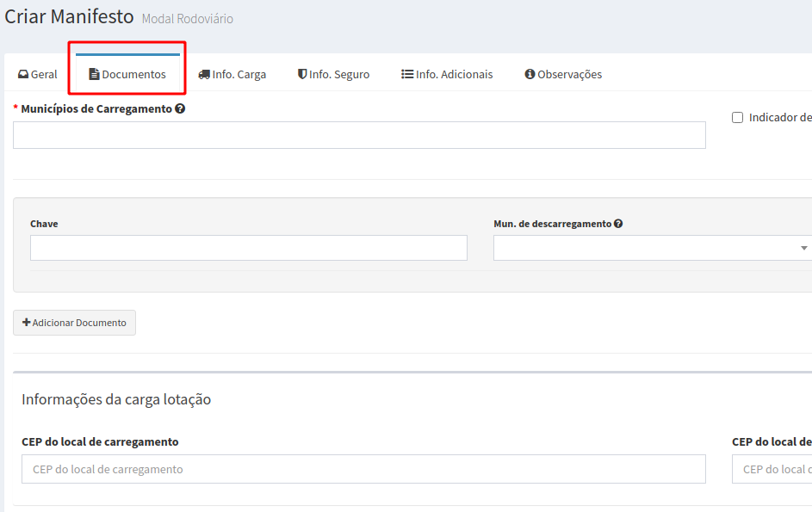This screenshot has width=812, height=512.
Task: Click the CEP do local de carregamento field
Action: click(x=363, y=469)
